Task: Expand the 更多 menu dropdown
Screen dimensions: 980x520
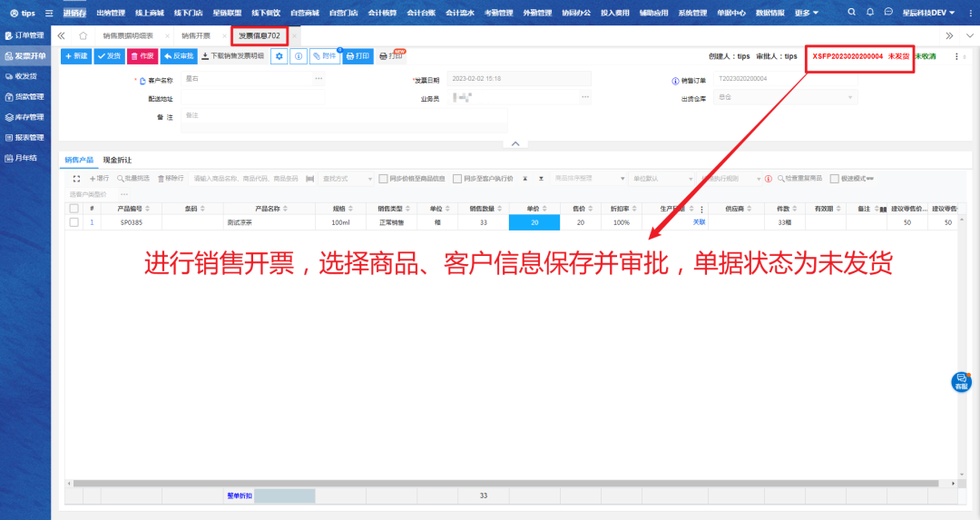Action: tap(806, 13)
